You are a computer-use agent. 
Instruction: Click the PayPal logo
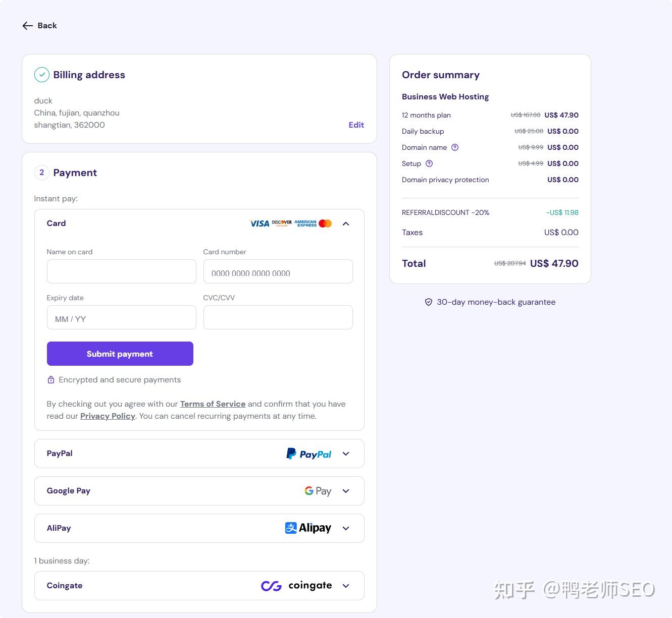pyautogui.click(x=308, y=454)
